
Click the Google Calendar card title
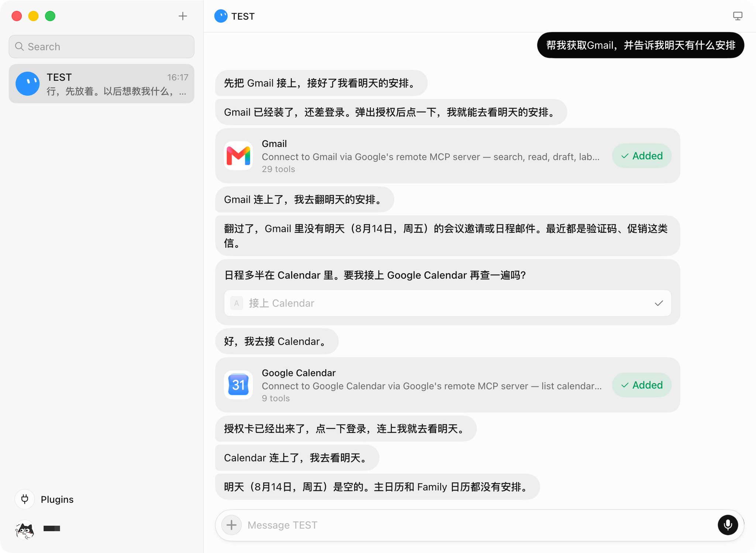tap(299, 373)
